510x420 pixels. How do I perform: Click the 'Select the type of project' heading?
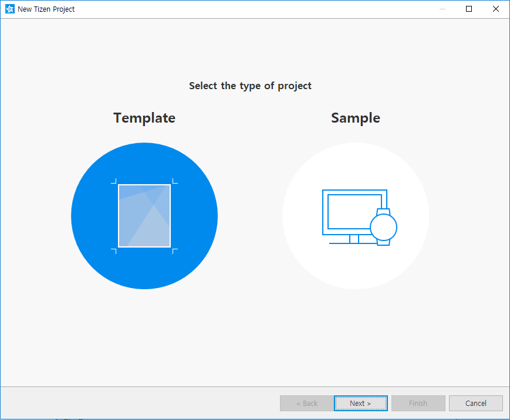250,86
